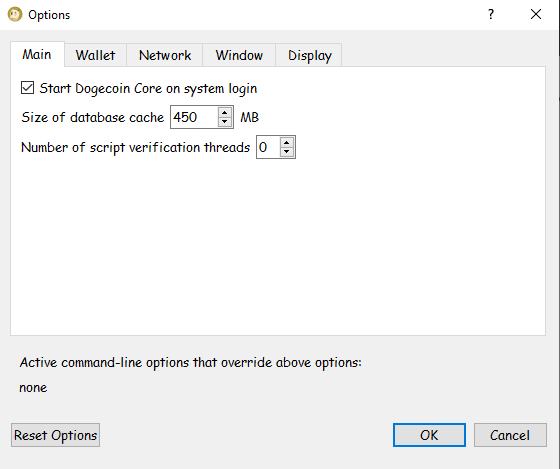Increase database cache size with up arrow
The image size is (560, 469).
(225, 113)
